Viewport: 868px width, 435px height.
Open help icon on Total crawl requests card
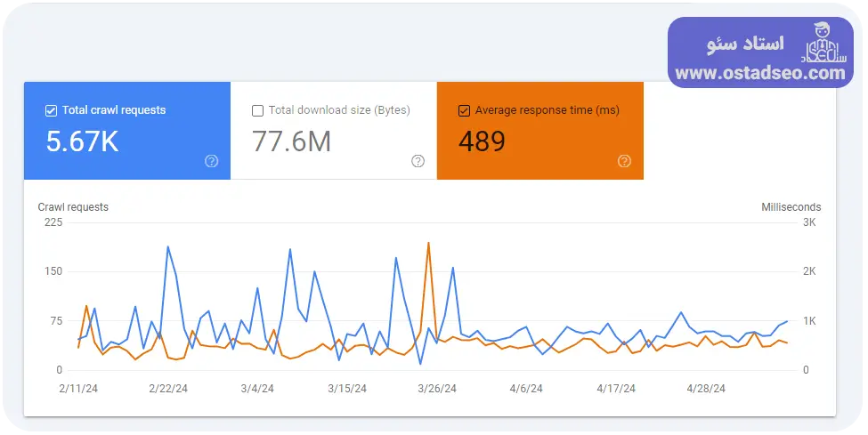(212, 161)
